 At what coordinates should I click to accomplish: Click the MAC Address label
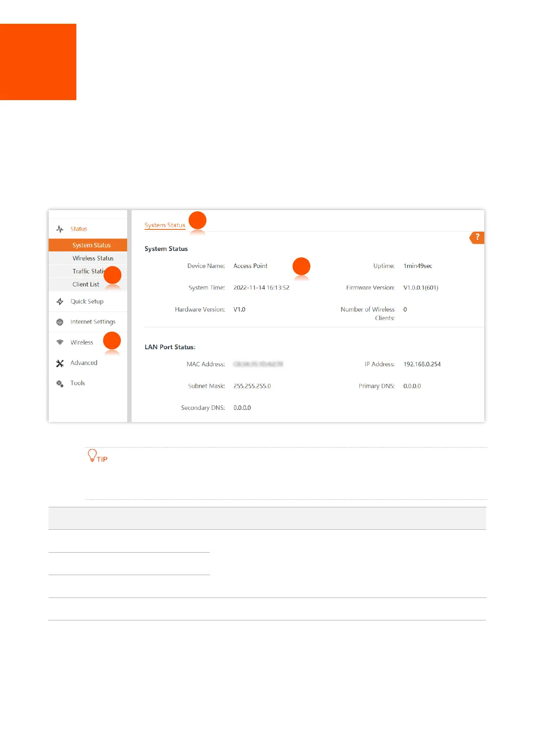(206, 364)
